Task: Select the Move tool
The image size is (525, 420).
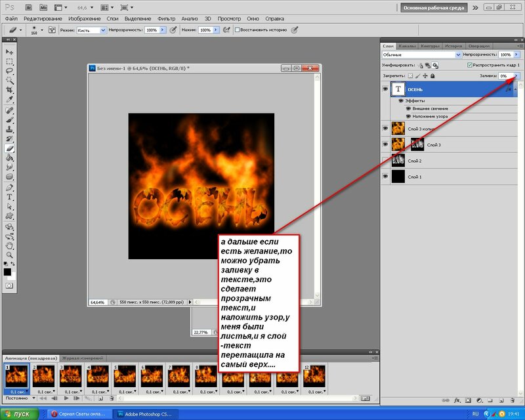Action: 9,52
